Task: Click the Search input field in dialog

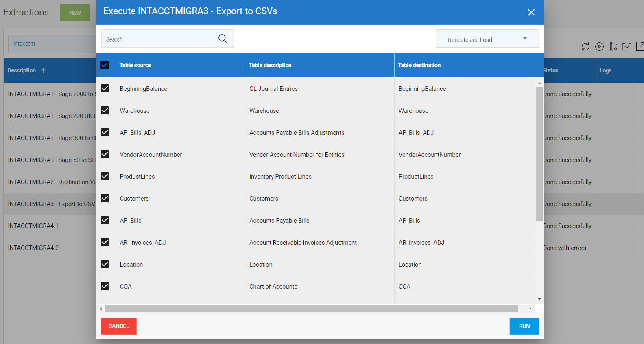Action: [159, 39]
